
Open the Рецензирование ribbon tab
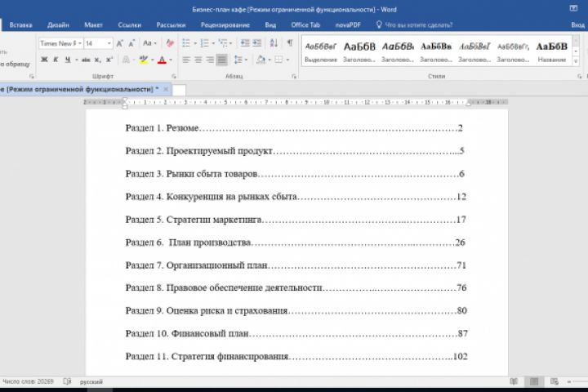225,24
